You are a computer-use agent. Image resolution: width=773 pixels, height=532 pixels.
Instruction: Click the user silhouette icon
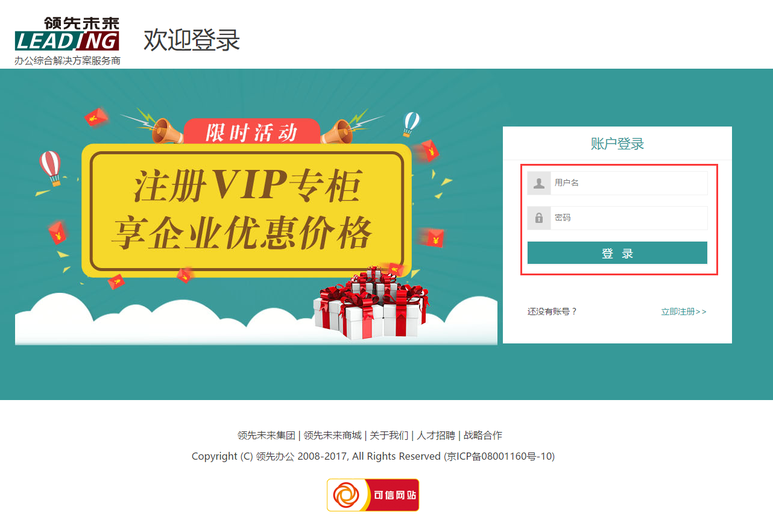click(539, 183)
